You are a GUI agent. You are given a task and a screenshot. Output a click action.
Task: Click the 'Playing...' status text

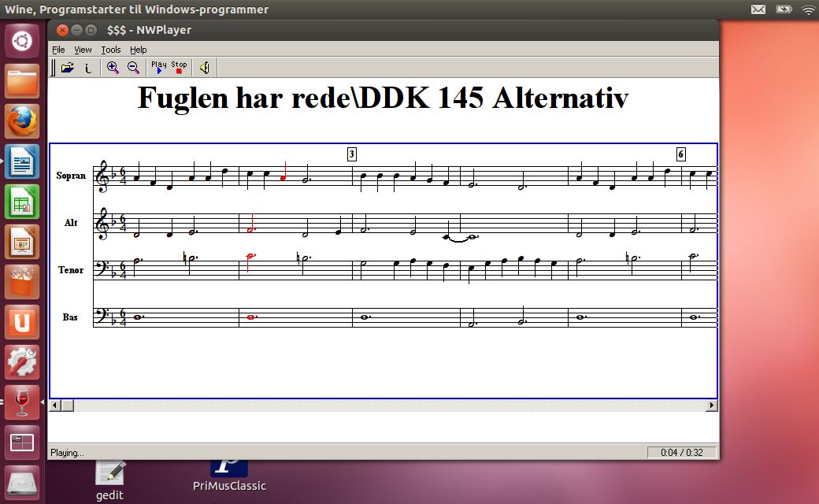[67, 453]
